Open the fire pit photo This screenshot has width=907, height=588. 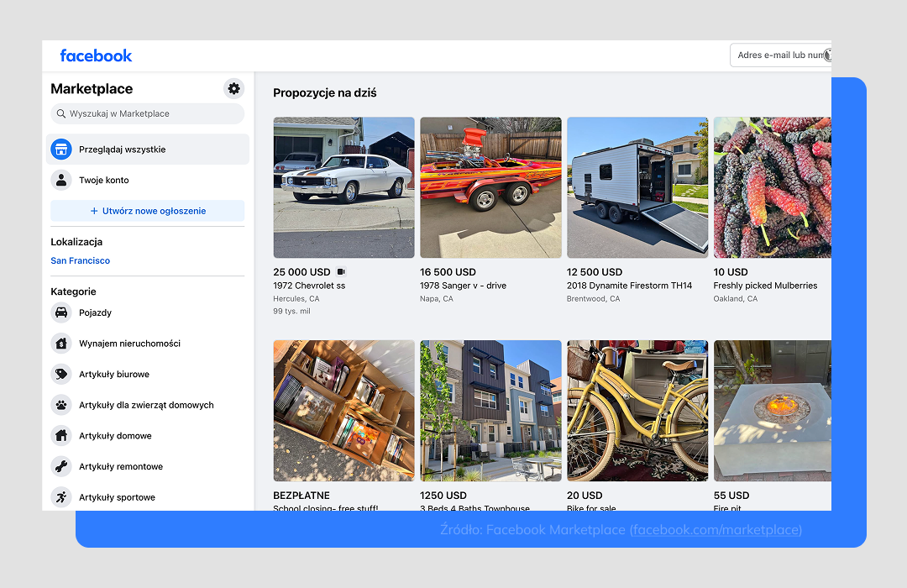tap(773, 410)
